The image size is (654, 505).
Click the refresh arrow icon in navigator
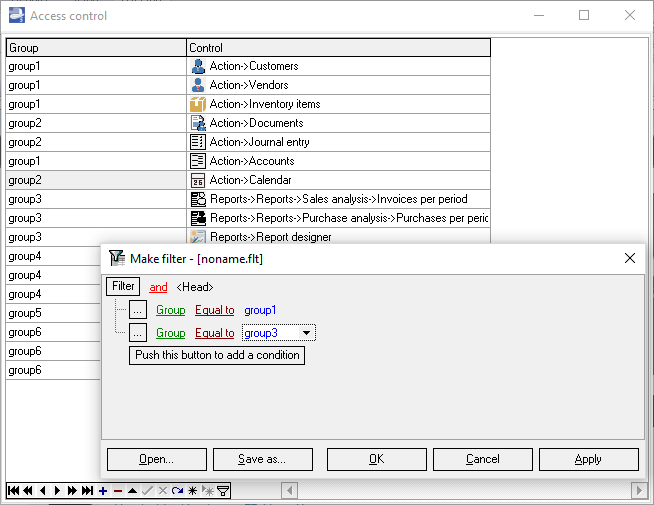click(177, 491)
